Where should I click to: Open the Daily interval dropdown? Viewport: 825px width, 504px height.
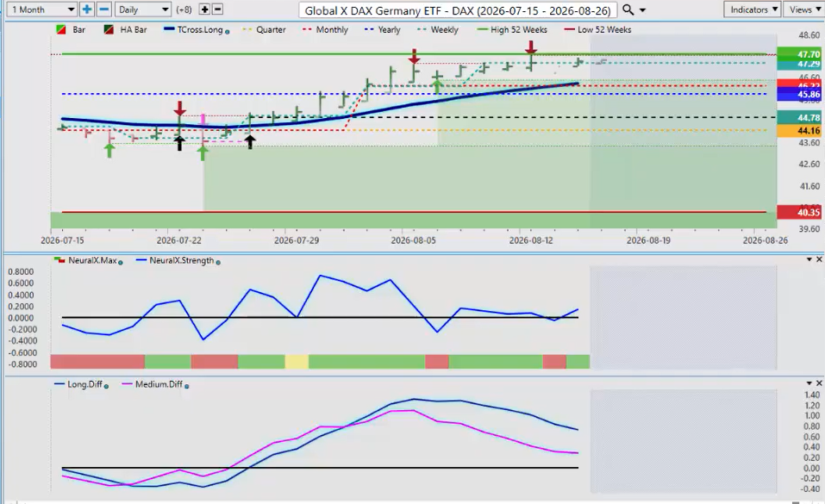pyautogui.click(x=142, y=9)
